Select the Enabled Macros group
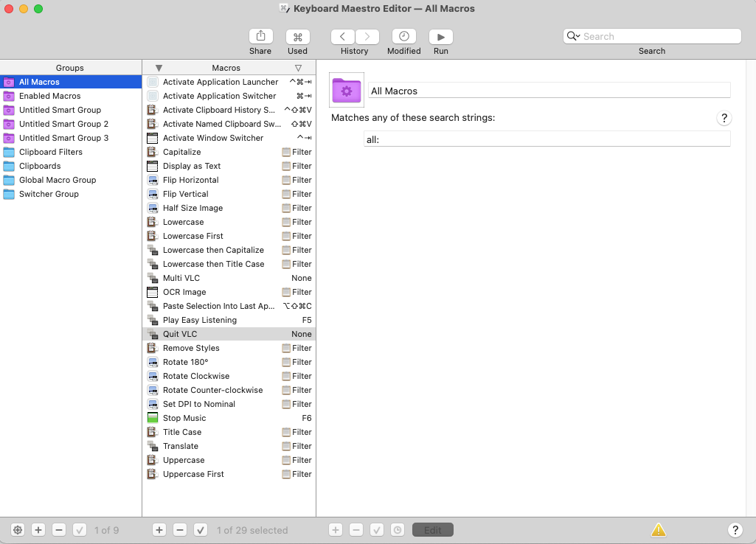Screen dimensions: 756x544 coord(71,96)
